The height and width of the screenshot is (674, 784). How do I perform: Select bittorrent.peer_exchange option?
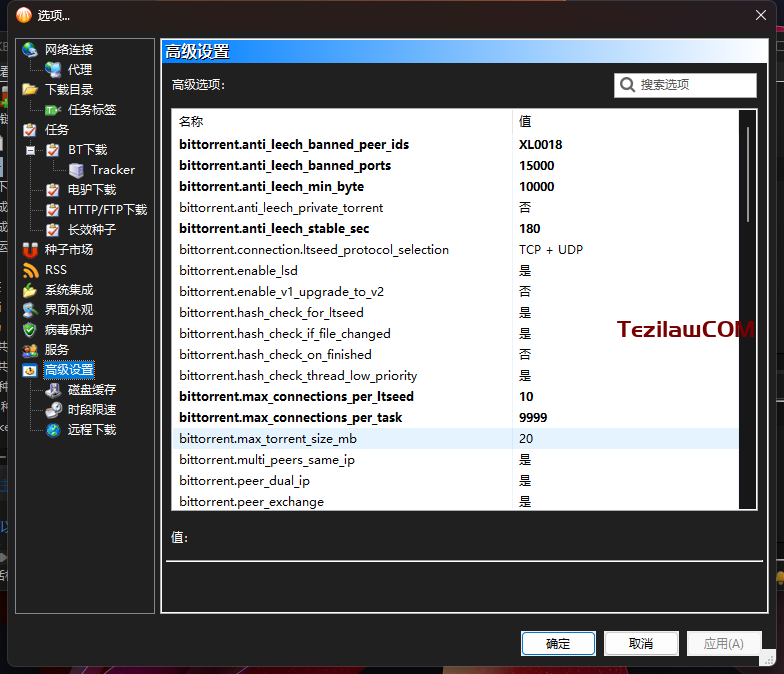pyautogui.click(x=455, y=501)
